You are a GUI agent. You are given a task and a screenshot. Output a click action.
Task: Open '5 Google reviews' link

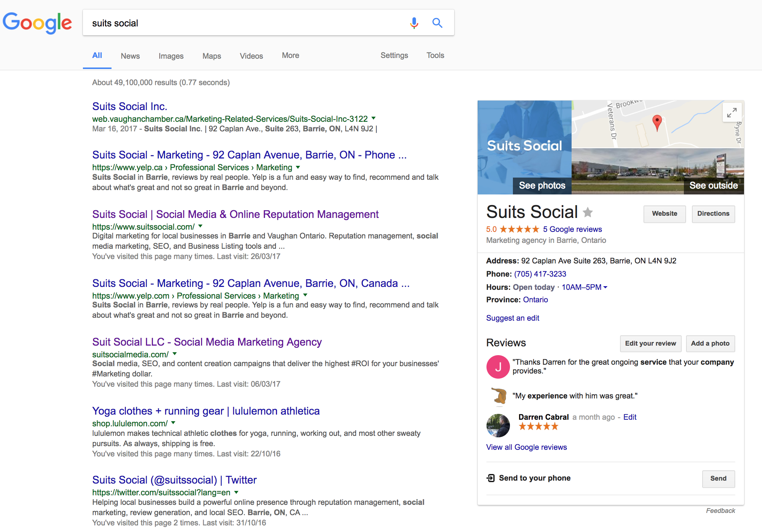click(572, 229)
